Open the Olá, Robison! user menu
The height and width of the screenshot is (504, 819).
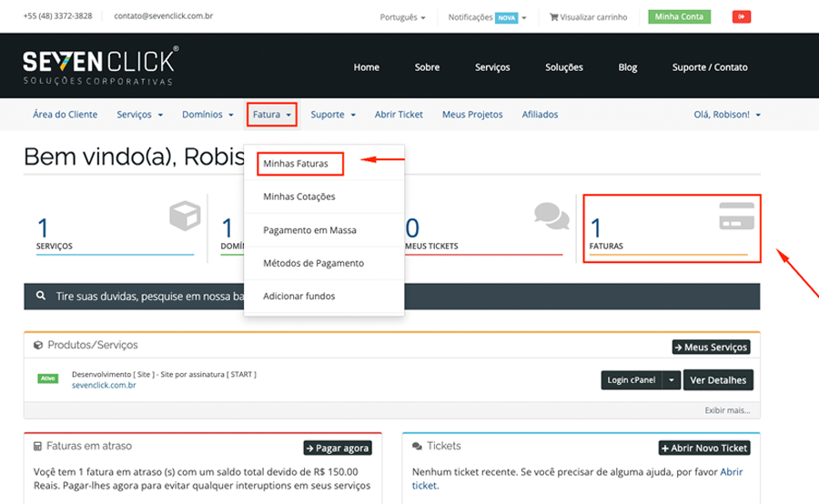(726, 115)
